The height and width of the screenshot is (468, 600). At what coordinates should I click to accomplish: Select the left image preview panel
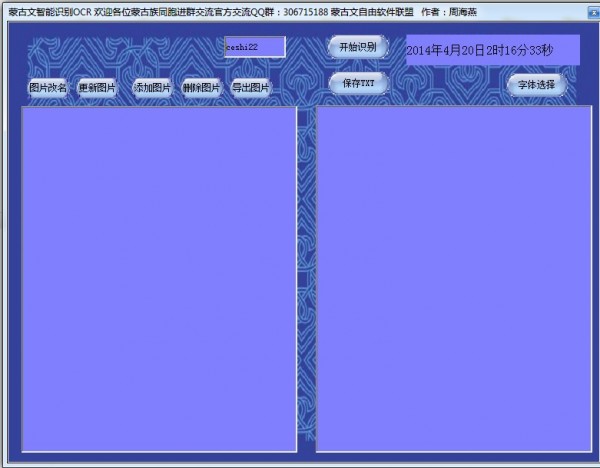click(159, 278)
